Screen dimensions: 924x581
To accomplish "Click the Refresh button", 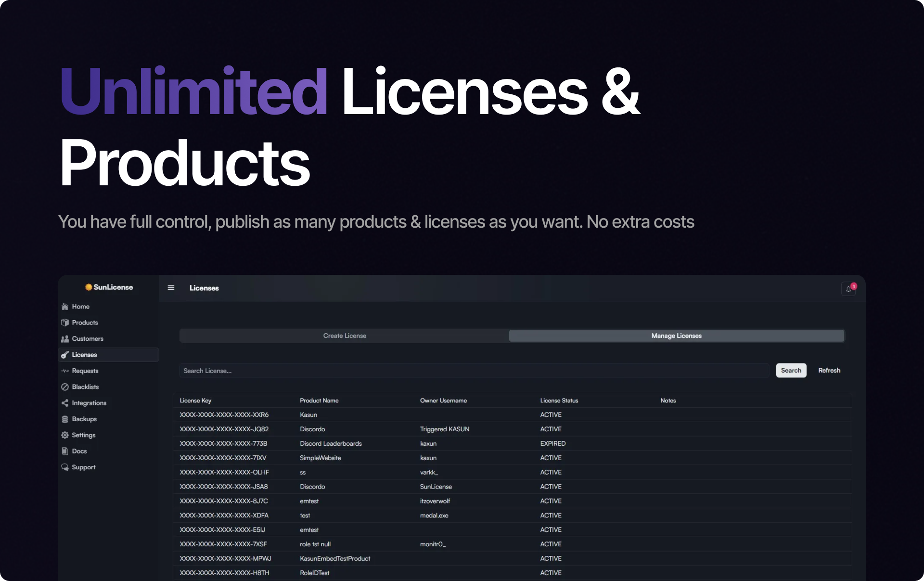I will point(829,370).
